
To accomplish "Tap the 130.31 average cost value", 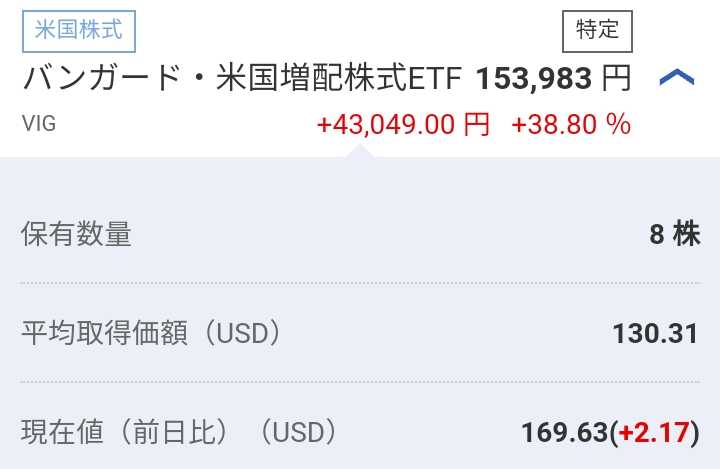I will (x=655, y=333).
